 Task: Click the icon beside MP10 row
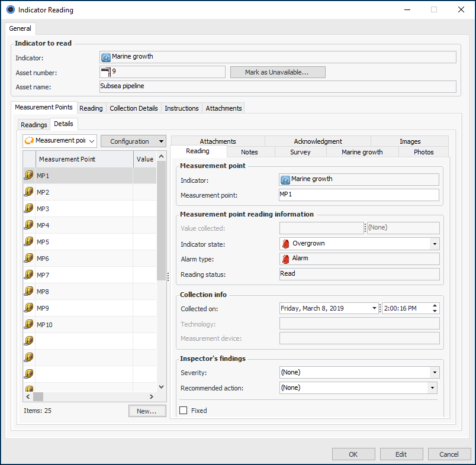pyautogui.click(x=28, y=325)
